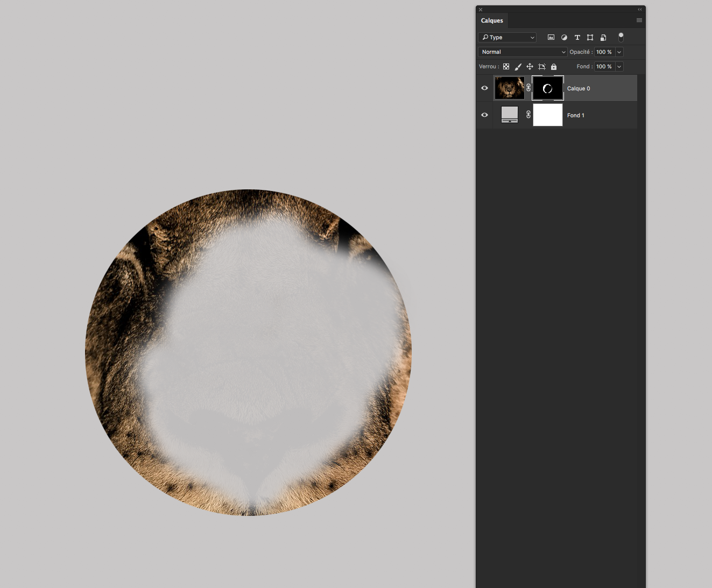The height and width of the screenshot is (588, 712).
Task: Click the Fond label next to fill
Action: (584, 67)
